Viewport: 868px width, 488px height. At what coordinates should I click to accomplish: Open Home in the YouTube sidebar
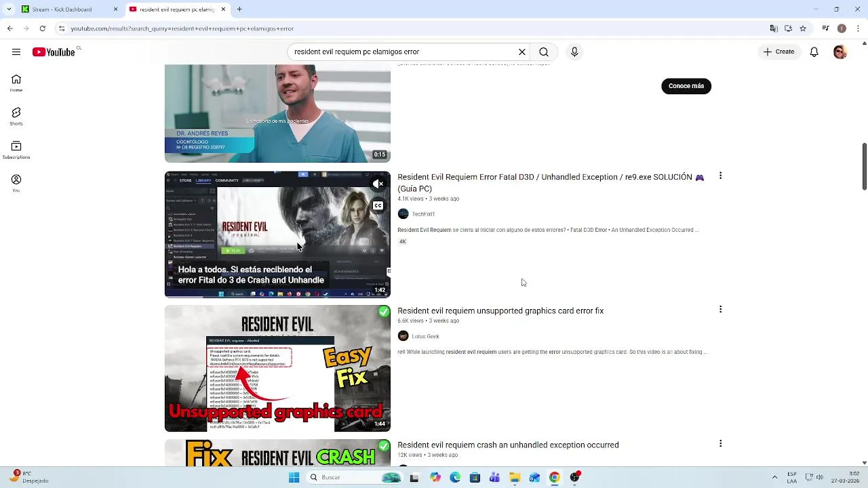(x=16, y=83)
